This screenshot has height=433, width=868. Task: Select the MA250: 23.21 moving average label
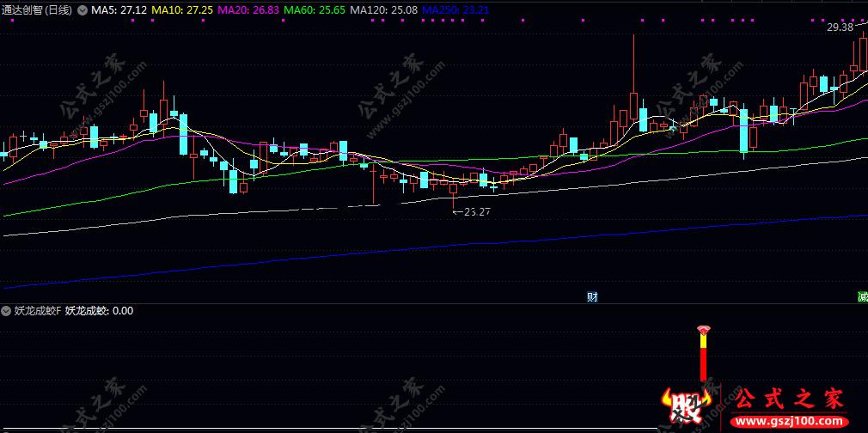455,10
